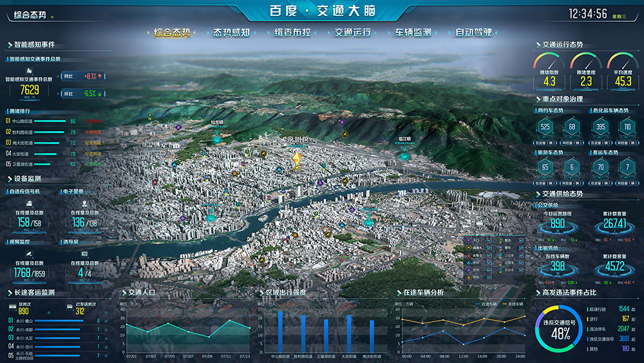The image size is (644, 363).
Task: Click the 视频监控 camera icon
Action: tap(30, 254)
